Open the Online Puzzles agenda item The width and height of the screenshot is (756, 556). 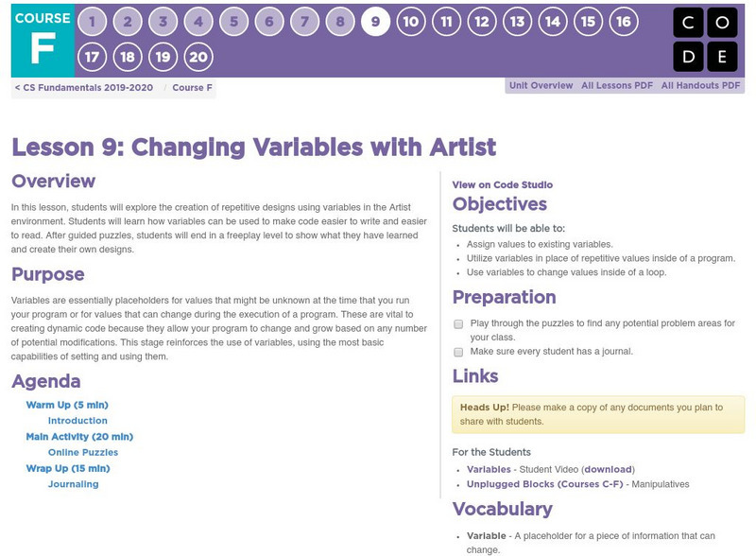[83, 453]
